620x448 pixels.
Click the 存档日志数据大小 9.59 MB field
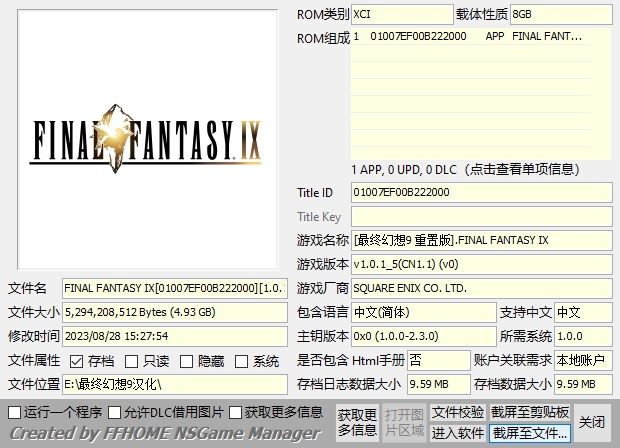click(439, 384)
